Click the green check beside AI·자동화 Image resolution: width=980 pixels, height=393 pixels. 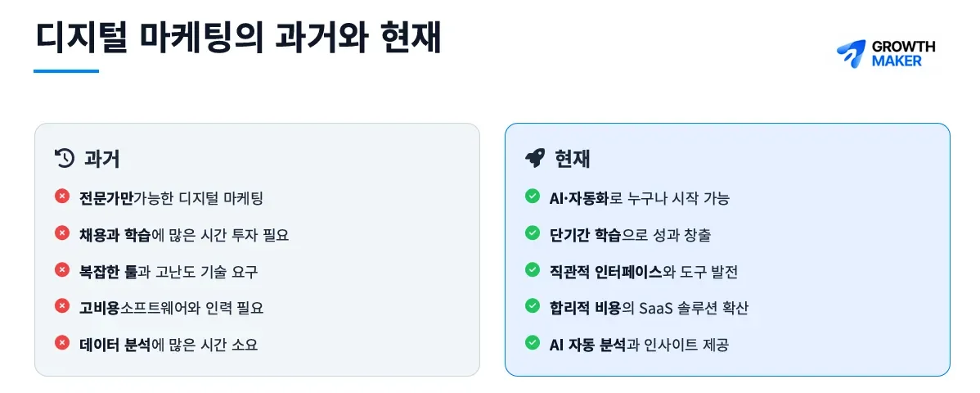tap(533, 196)
